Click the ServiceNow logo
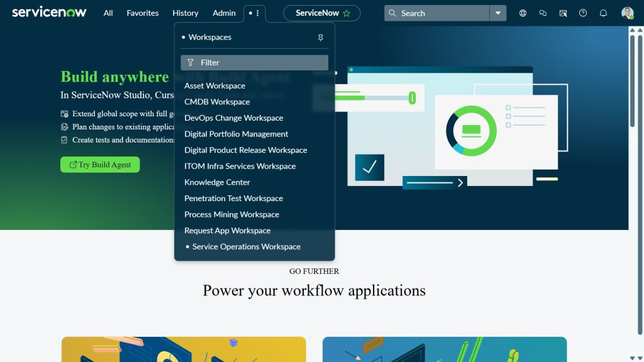Screen dimensions: 644x362 (x=49, y=13)
